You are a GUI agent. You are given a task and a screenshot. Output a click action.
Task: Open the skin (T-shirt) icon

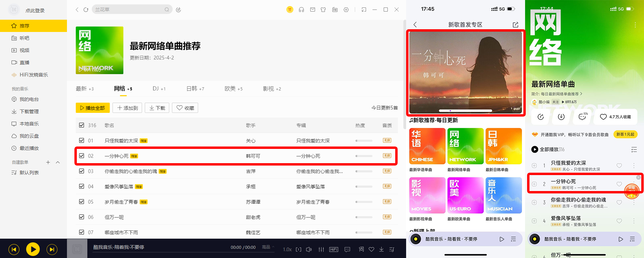pos(323,10)
